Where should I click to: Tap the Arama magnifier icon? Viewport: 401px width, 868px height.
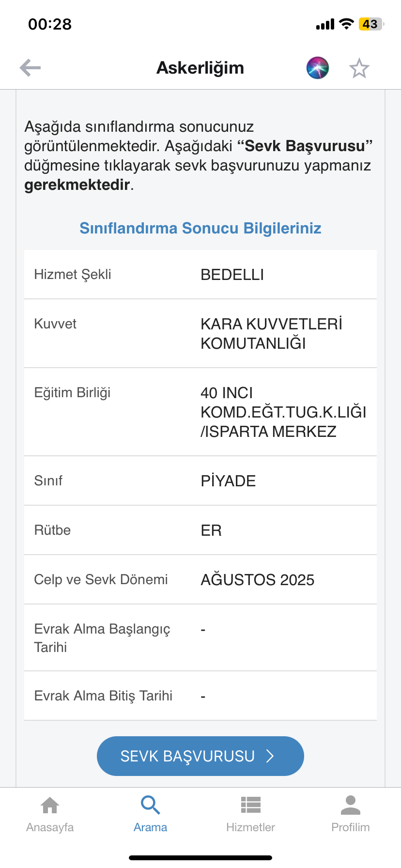[x=150, y=805]
